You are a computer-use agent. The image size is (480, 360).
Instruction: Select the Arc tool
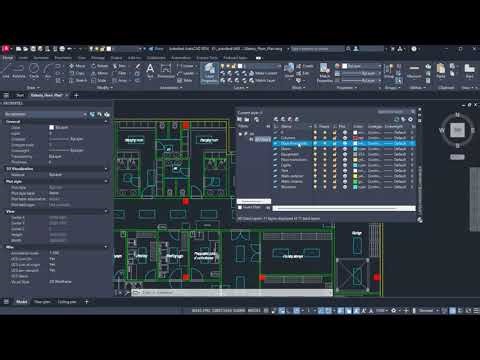[x=48, y=71]
